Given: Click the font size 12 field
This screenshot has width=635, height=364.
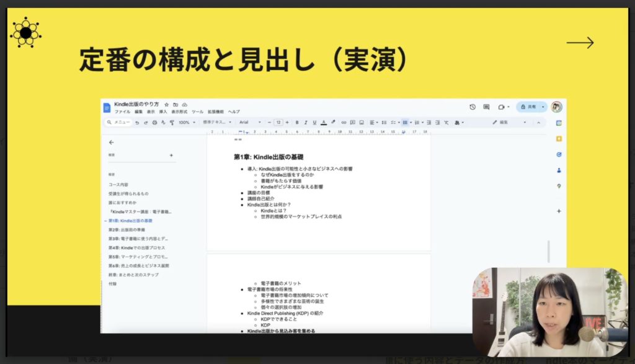Looking at the screenshot, I should 278,123.
